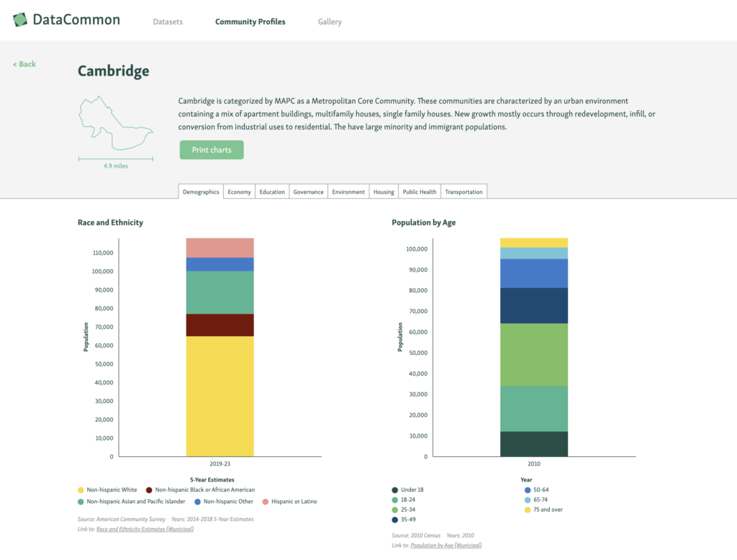Click the DataCommon logo icon
The image size is (737, 560).
[20, 20]
